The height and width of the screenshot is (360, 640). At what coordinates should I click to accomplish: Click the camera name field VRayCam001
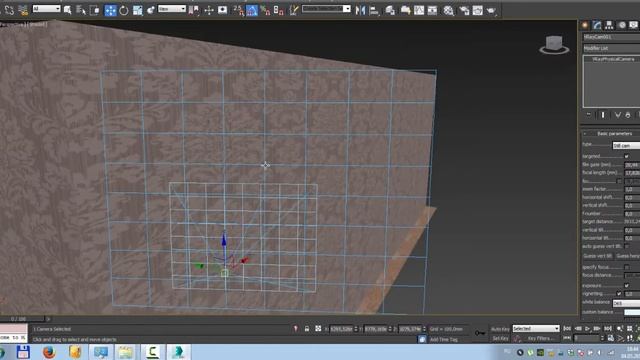[611, 37]
